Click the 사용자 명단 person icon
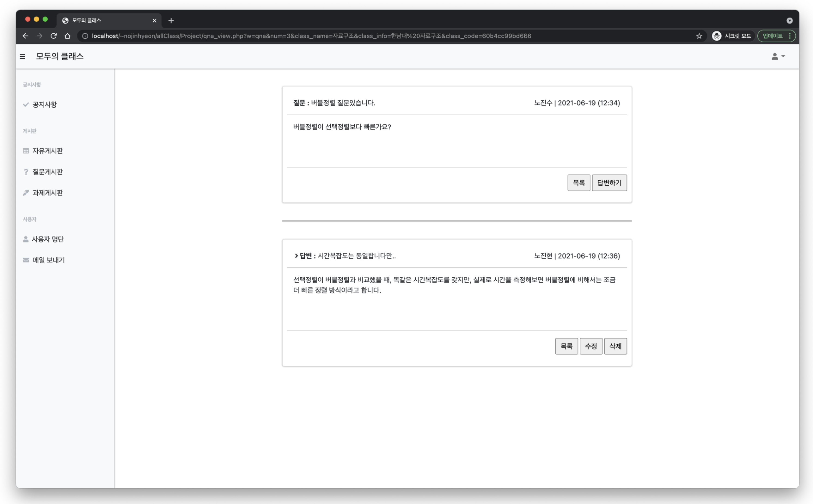Image resolution: width=813 pixels, height=504 pixels. 26,239
